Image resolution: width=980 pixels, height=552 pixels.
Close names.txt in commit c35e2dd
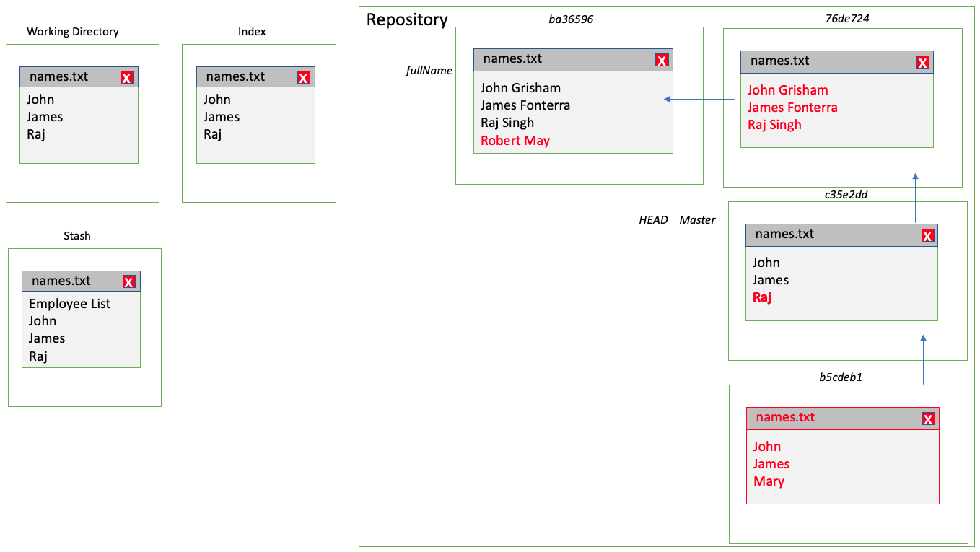click(x=927, y=235)
